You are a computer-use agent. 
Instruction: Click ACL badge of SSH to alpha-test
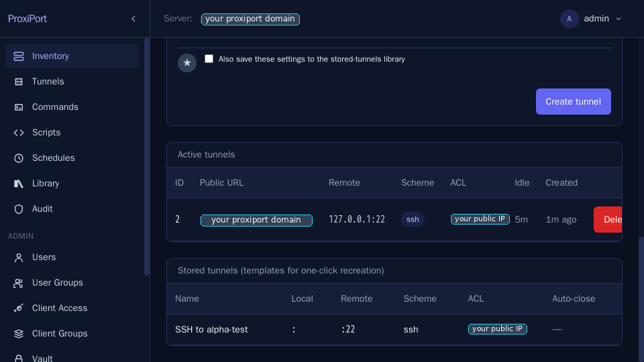[x=497, y=329]
